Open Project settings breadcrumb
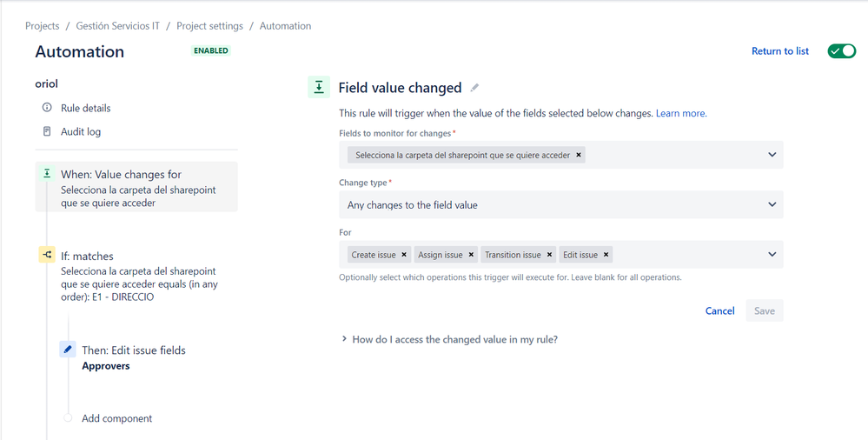This screenshot has width=868, height=440. click(209, 26)
